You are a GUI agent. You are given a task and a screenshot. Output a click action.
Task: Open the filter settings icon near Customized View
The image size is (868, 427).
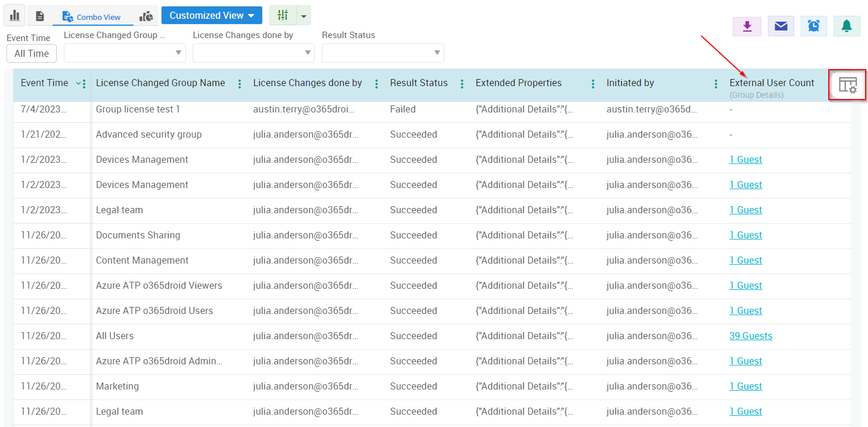[x=283, y=15]
